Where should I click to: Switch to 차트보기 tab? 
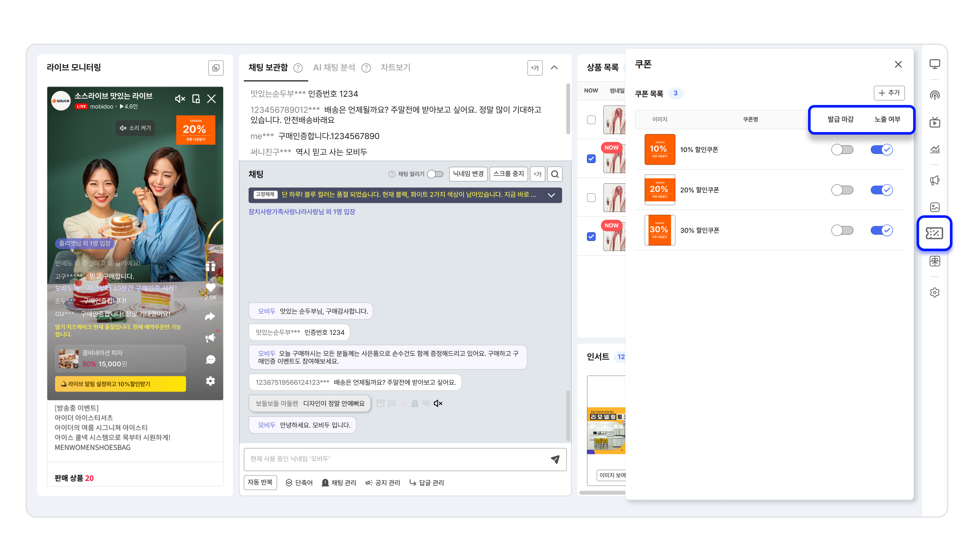tap(396, 68)
